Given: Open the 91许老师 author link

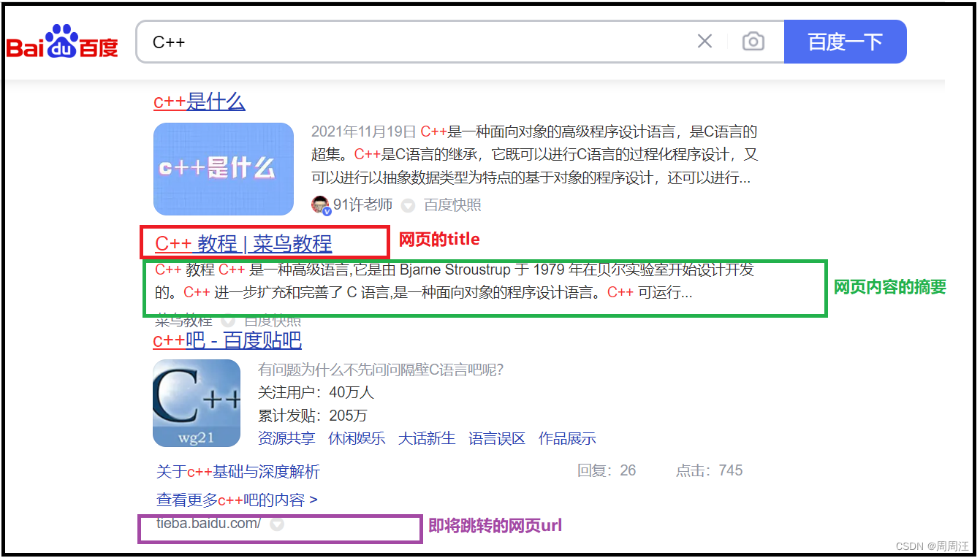Looking at the screenshot, I should 362,205.
